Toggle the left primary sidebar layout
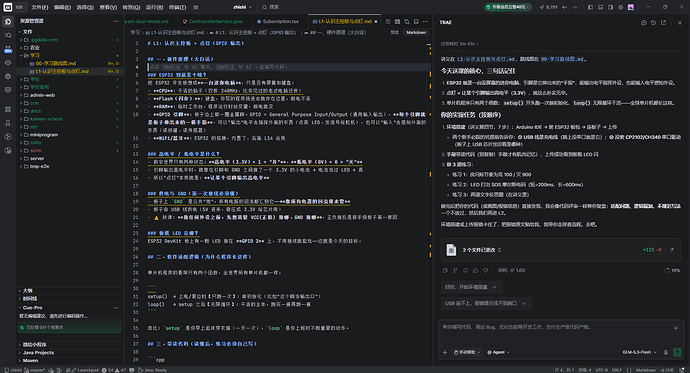 click(x=590, y=7)
